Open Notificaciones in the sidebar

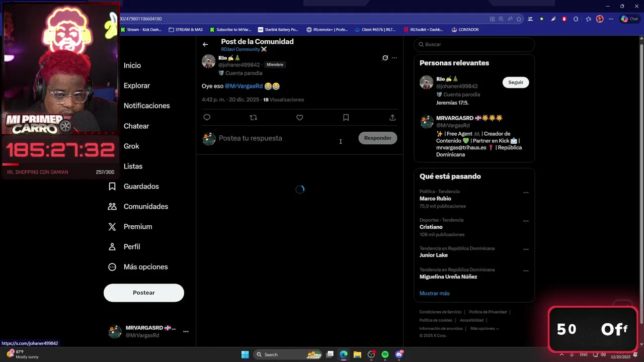147,106
